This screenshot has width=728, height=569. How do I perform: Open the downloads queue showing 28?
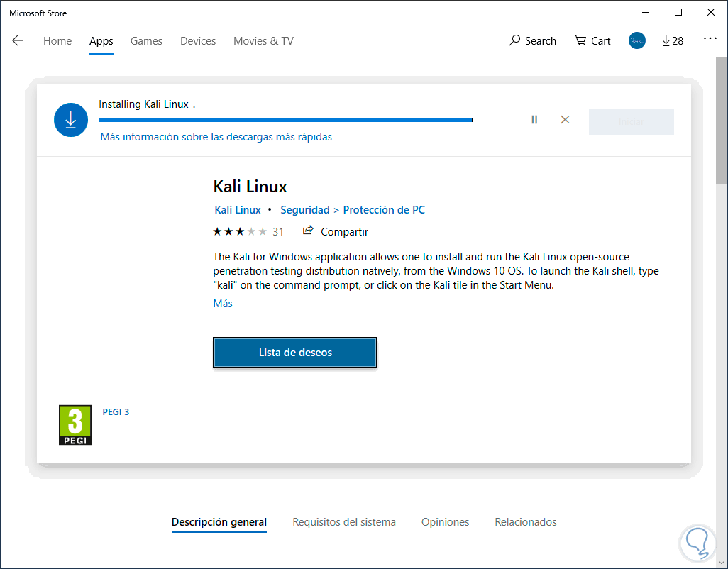click(672, 40)
